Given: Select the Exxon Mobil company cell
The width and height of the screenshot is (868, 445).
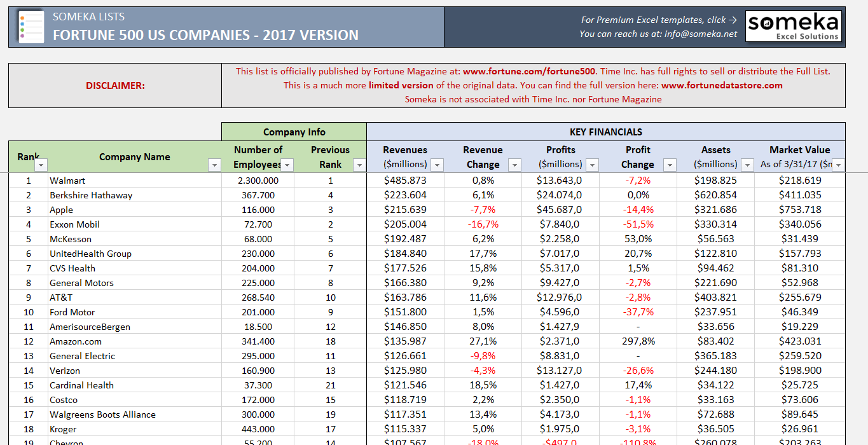Looking at the screenshot, I should tap(135, 224).
